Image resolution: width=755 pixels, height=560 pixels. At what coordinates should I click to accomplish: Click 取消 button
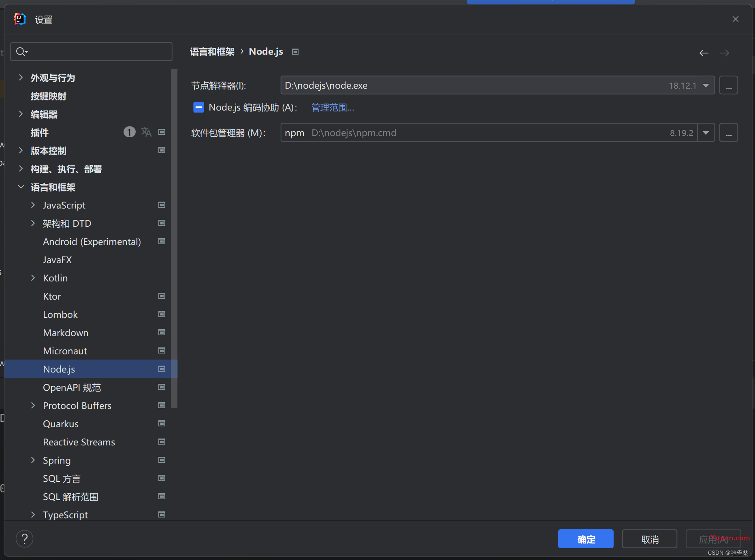click(650, 539)
